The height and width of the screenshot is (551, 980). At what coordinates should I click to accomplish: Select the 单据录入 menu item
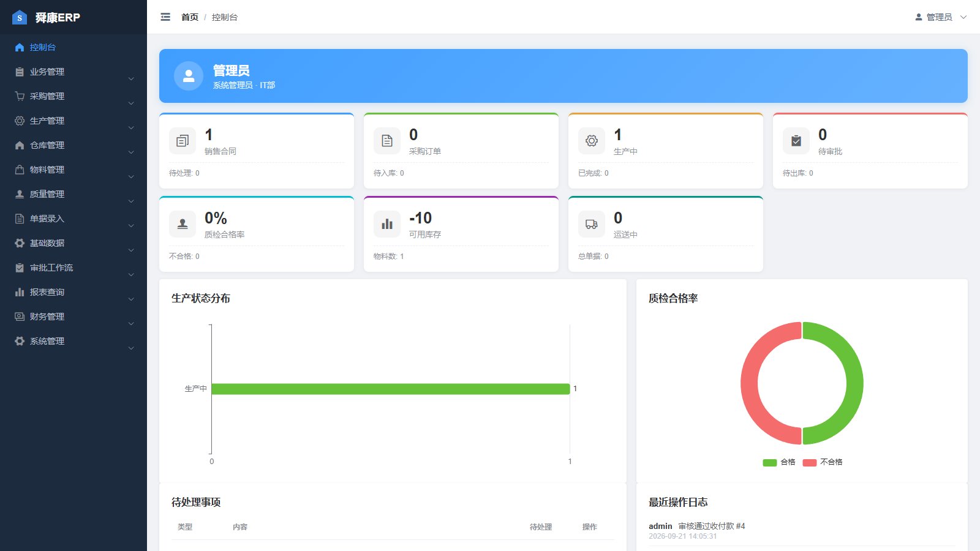click(73, 219)
